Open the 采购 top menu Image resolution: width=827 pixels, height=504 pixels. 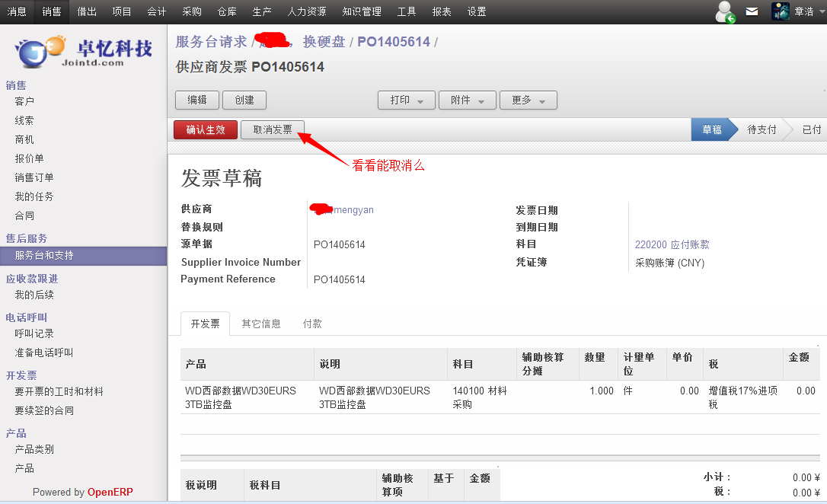(x=192, y=11)
